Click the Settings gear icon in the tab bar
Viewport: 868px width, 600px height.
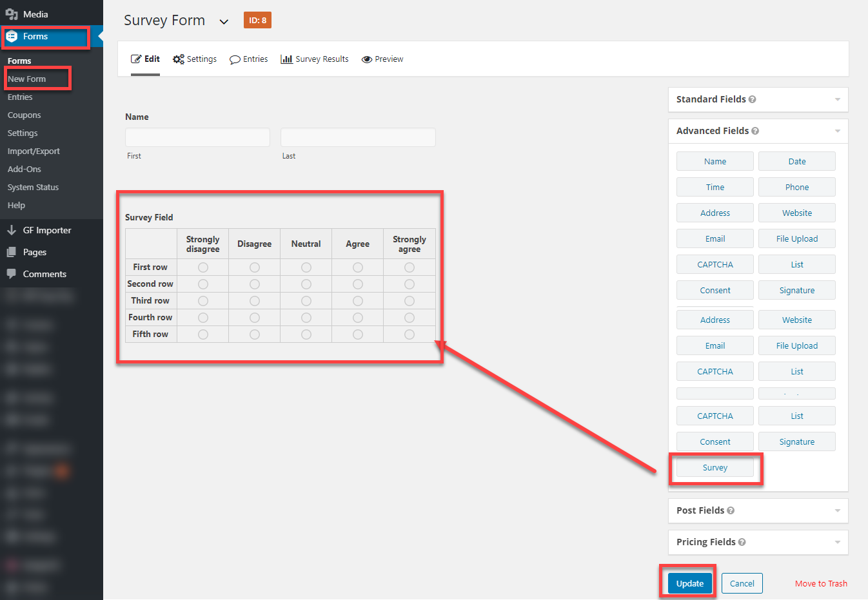click(x=178, y=59)
